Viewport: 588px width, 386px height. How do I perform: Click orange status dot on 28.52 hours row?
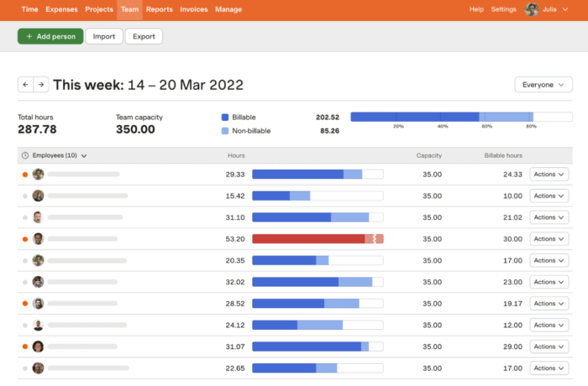25,304
